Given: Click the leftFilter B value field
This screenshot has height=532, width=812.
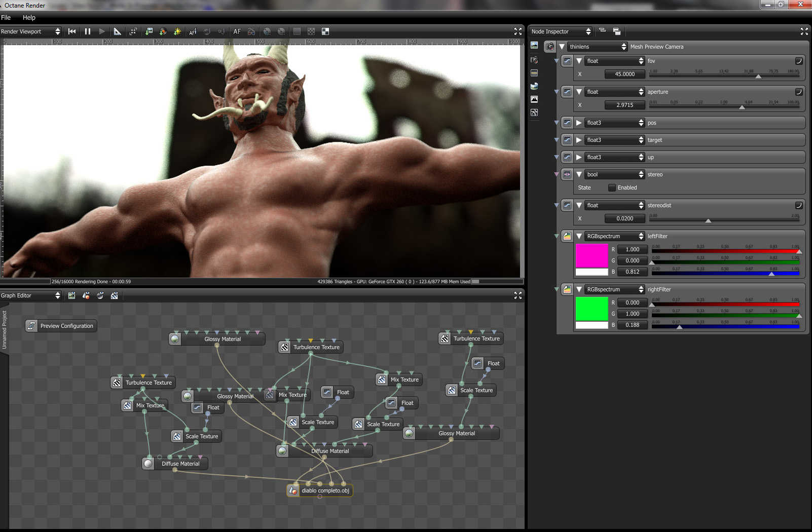Looking at the screenshot, I should pyautogui.click(x=633, y=272).
